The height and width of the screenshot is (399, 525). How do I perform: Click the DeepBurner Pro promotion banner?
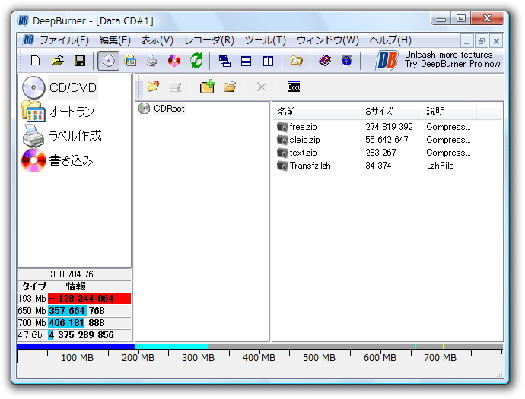[x=437, y=60]
